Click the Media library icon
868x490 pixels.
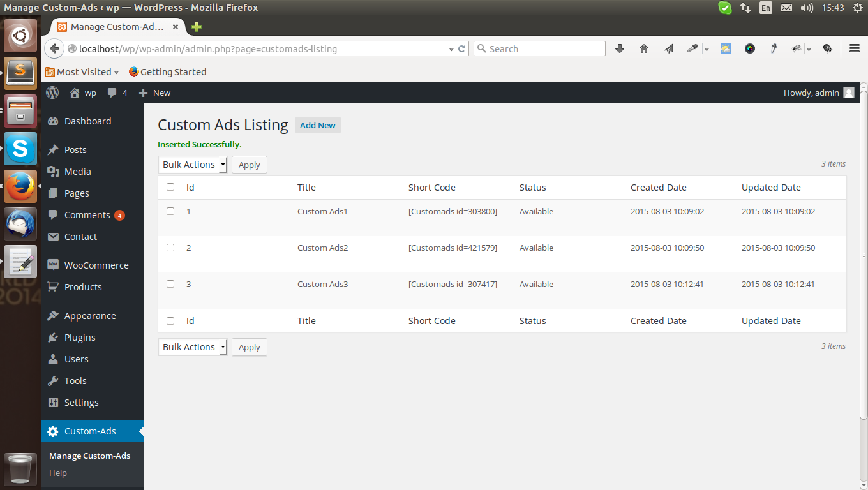(x=53, y=172)
